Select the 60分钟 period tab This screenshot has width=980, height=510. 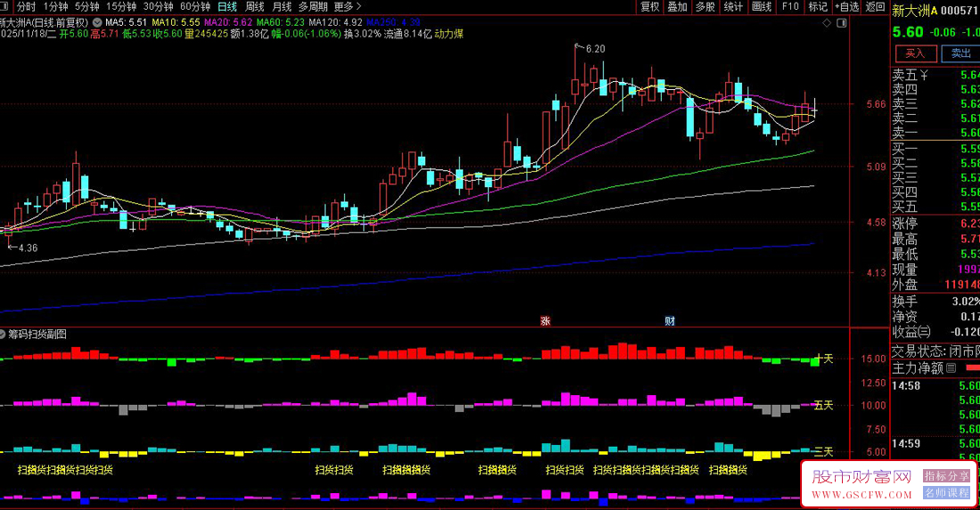click(x=194, y=6)
